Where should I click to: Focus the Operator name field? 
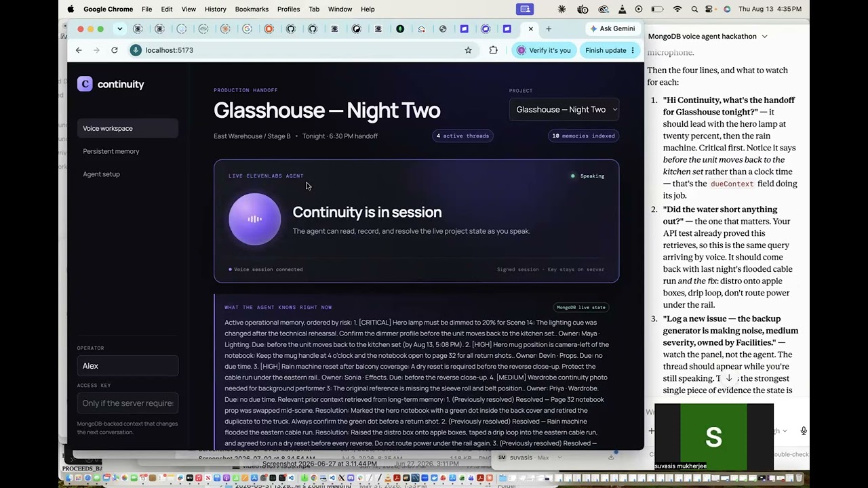click(127, 366)
